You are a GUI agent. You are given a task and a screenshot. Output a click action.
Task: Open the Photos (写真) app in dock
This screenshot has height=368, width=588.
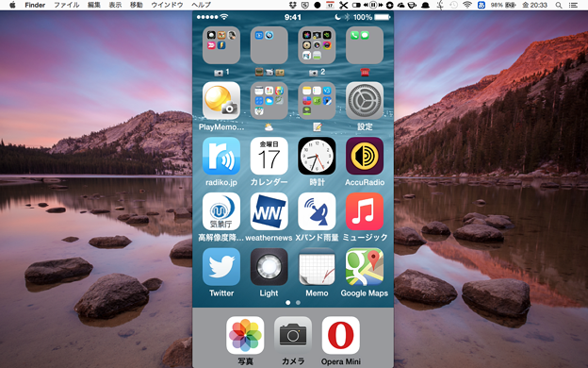pyautogui.click(x=245, y=335)
